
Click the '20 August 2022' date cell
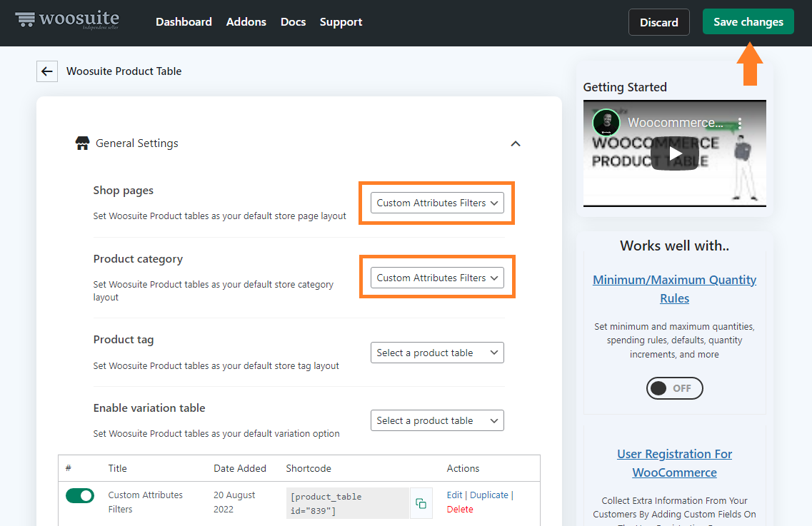tap(234, 502)
